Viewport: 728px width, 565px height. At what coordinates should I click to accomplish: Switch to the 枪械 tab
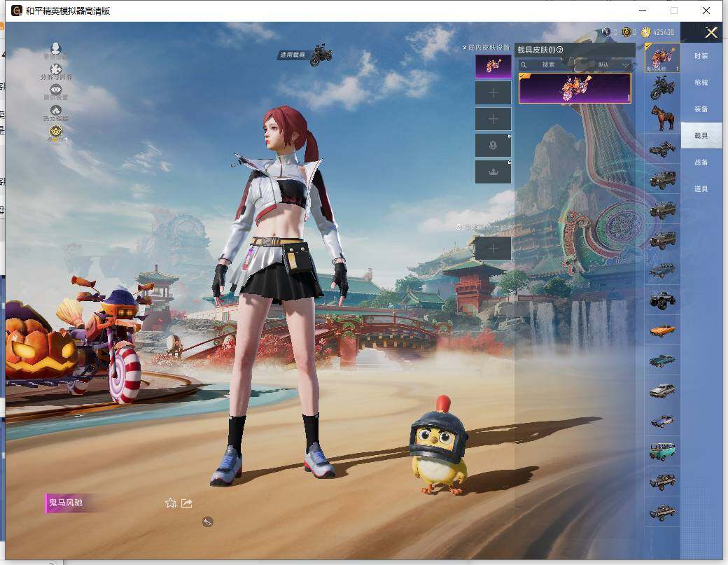coord(701,83)
